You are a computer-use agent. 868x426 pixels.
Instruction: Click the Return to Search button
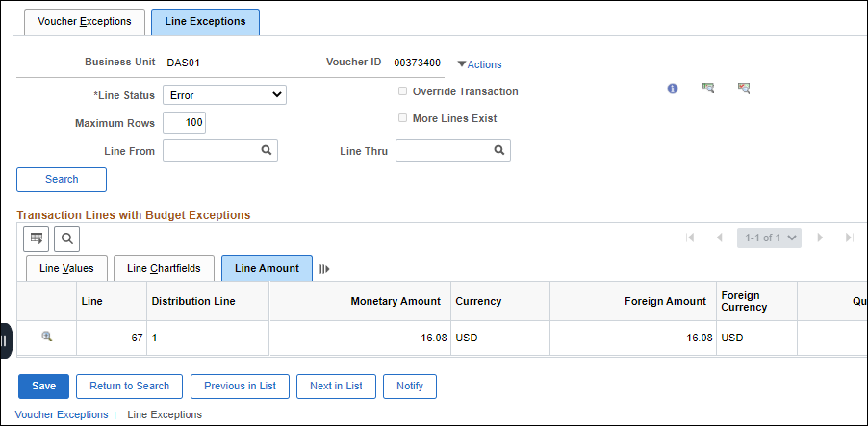pyautogui.click(x=129, y=386)
